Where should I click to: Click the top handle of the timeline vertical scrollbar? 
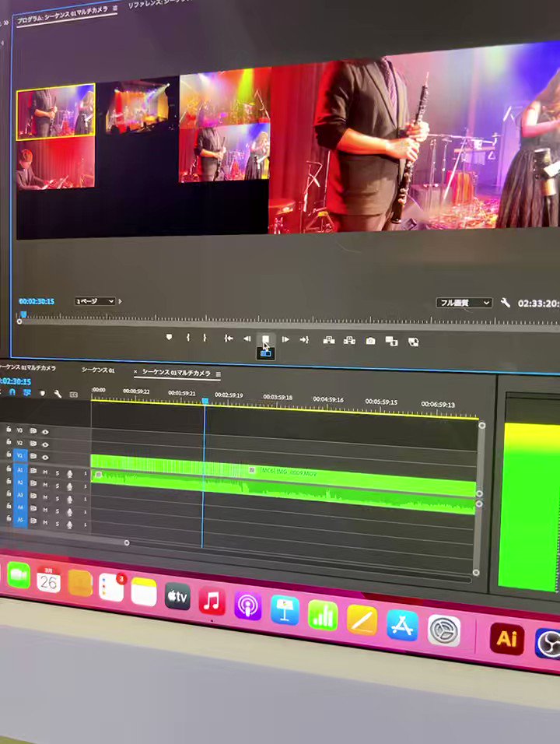[481, 425]
